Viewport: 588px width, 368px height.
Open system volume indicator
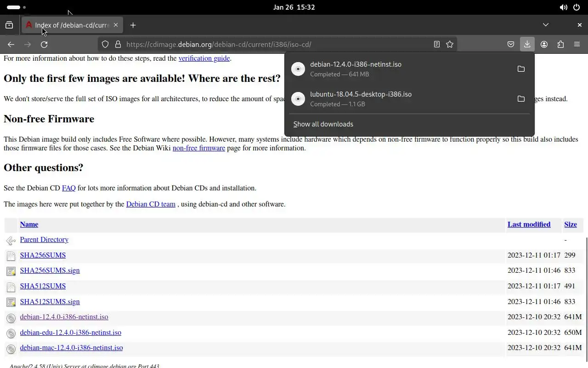click(563, 7)
